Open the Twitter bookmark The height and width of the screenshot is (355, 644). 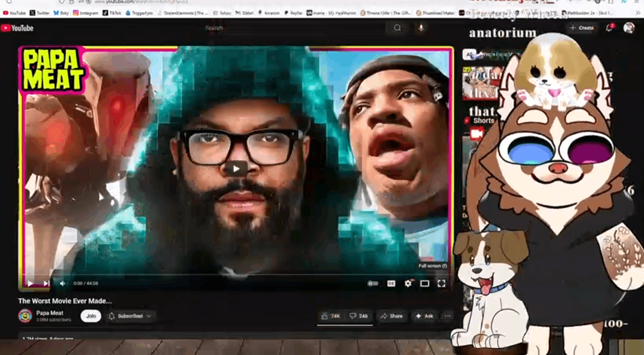pyautogui.click(x=39, y=13)
